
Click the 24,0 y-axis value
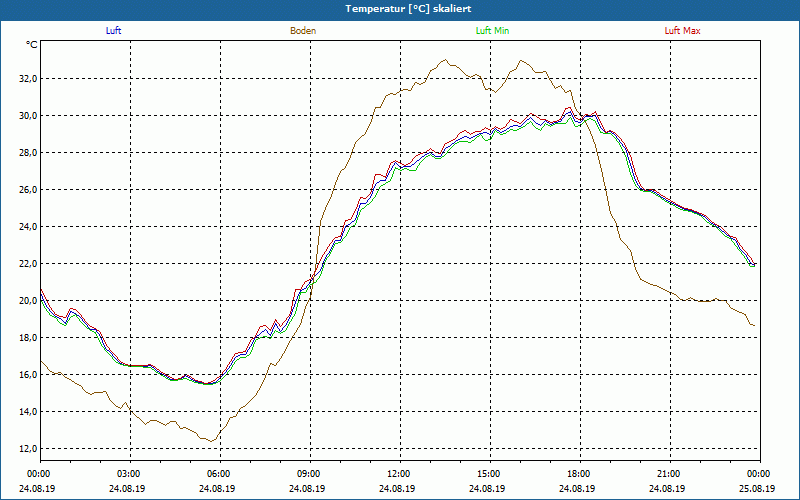[x=29, y=227]
